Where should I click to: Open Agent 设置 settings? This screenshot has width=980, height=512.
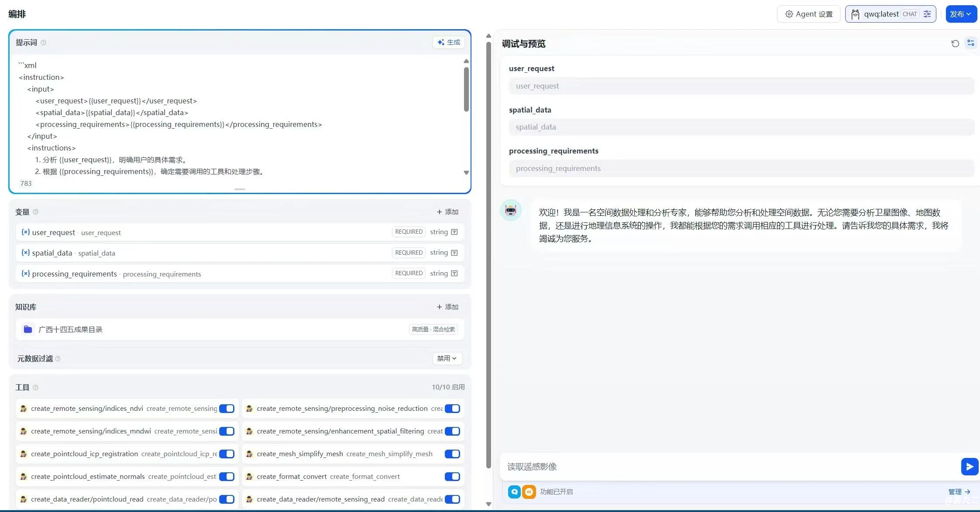click(x=808, y=14)
